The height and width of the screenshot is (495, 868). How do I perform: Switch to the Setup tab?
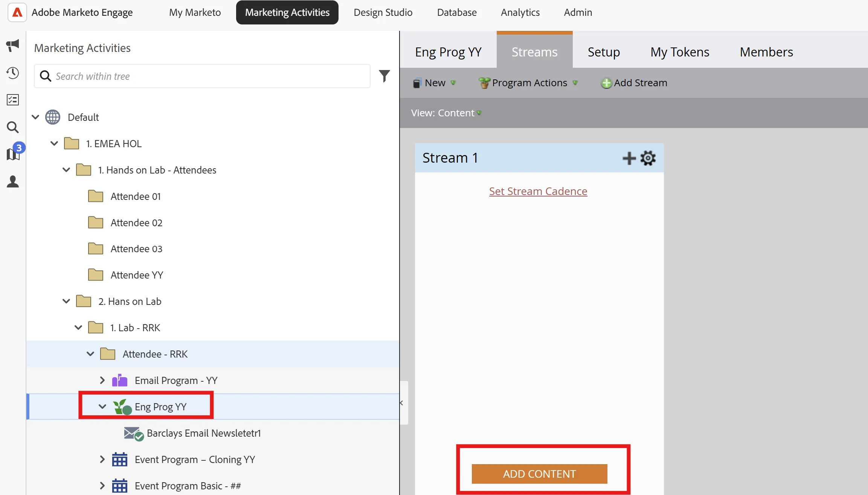click(x=604, y=52)
